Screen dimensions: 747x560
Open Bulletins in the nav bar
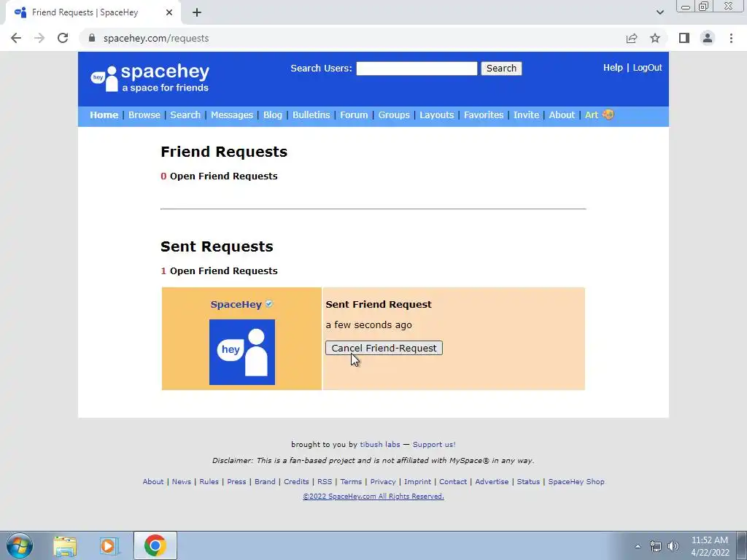tap(311, 114)
